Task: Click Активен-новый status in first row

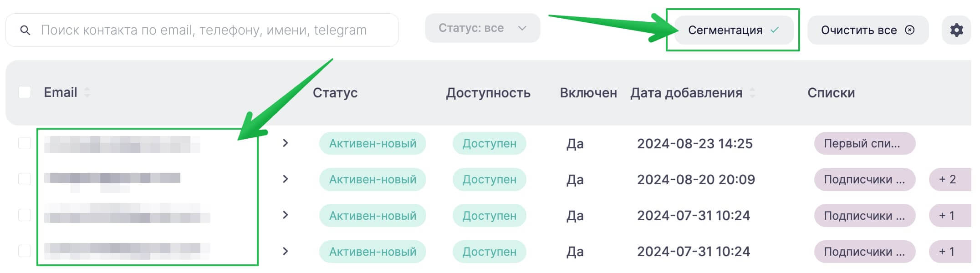Action: coord(373,143)
